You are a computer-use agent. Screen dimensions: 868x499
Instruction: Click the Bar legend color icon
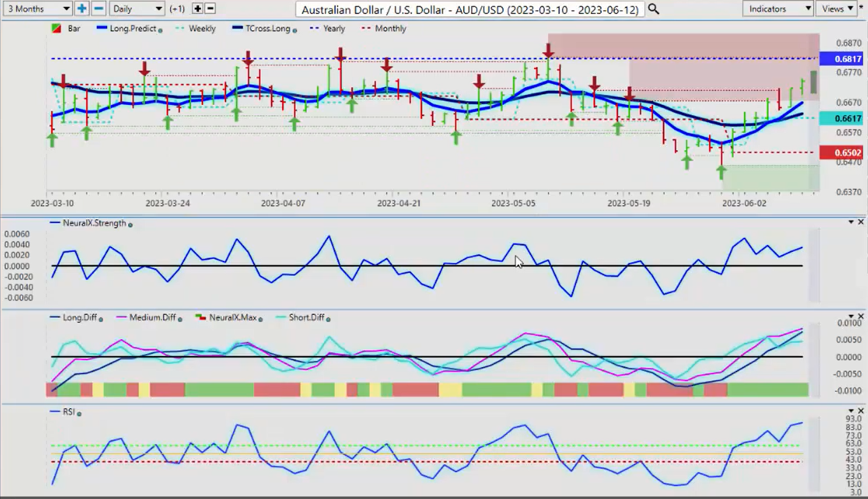pyautogui.click(x=57, y=28)
